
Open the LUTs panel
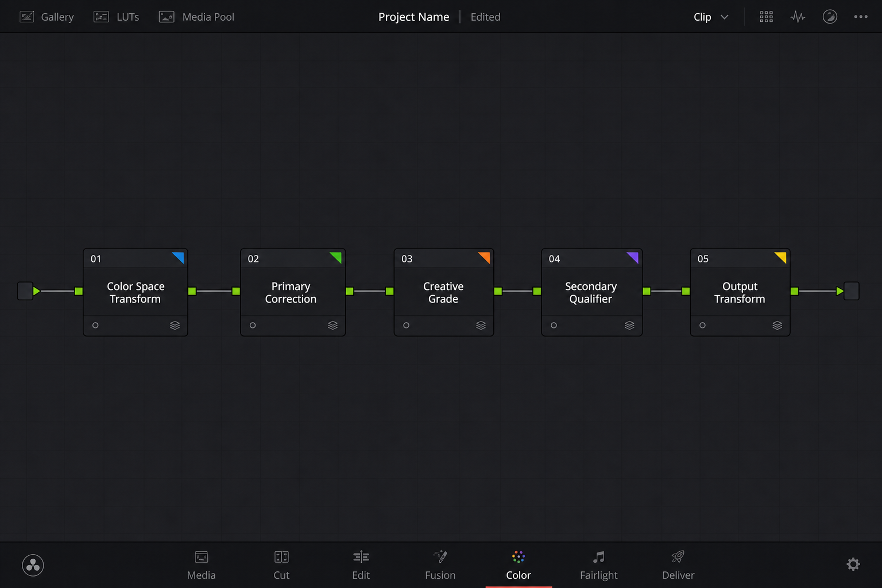(x=116, y=17)
